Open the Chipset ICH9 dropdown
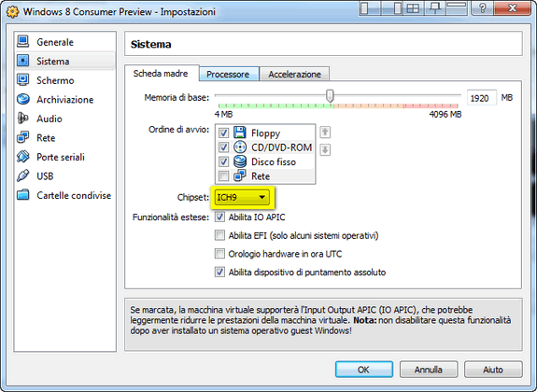 point(242,197)
